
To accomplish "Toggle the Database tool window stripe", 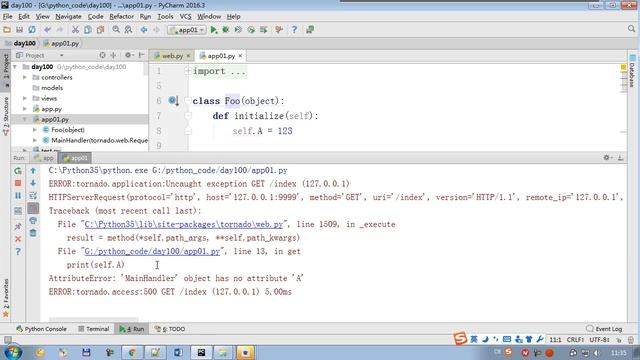I will (632, 71).
